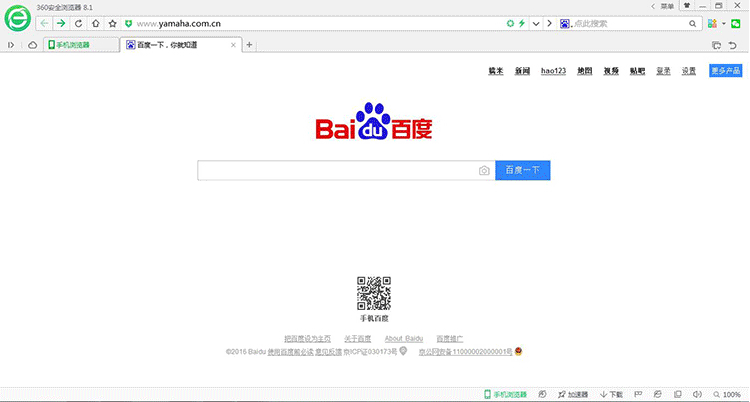Click the IE compatibility icon in status bar
The image size is (750, 402).
[x=658, y=394]
